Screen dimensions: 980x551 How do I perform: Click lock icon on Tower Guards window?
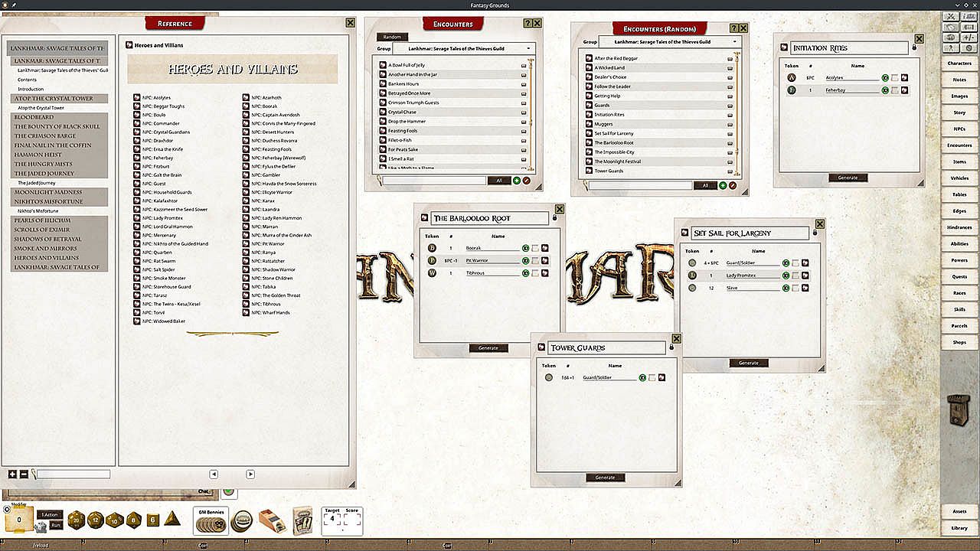tap(671, 347)
